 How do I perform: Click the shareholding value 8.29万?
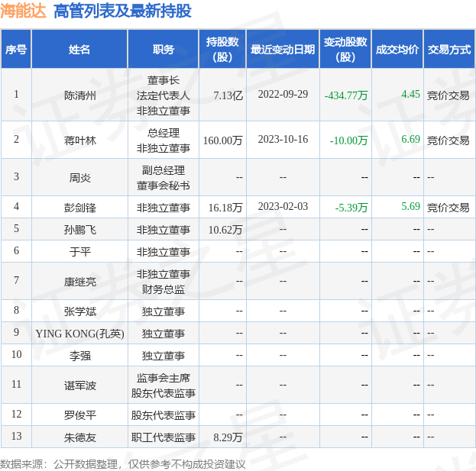tap(228, 437)
